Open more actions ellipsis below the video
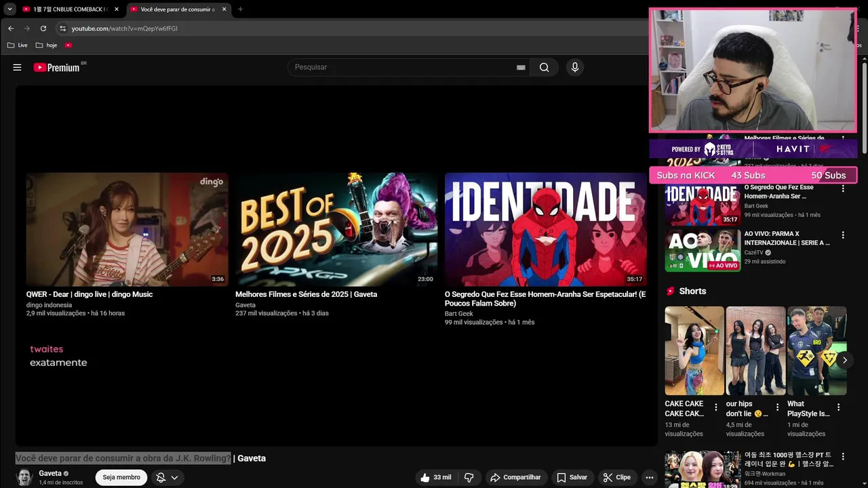The height and width of the screenshot is (488, 868). click(x=649, y=477)
